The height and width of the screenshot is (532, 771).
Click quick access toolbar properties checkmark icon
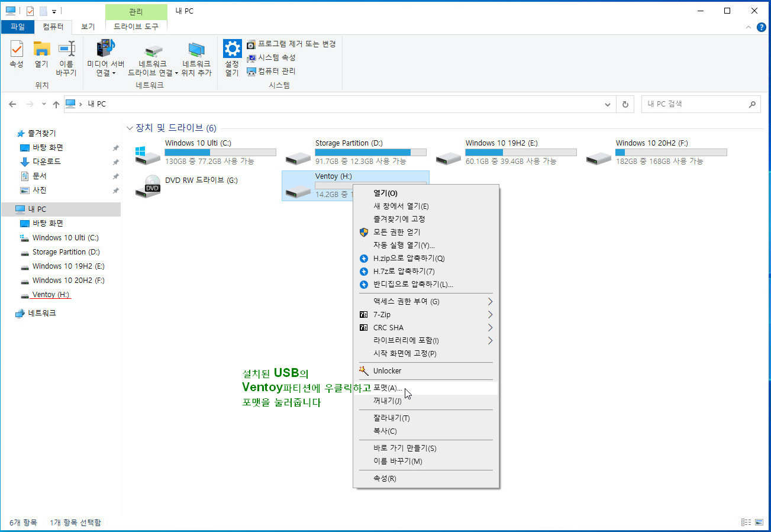(x=30, y=11)
